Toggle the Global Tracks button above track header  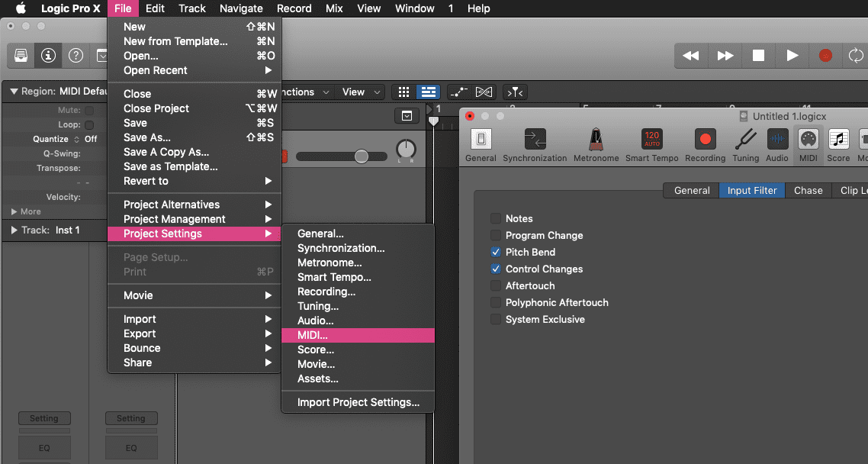(x=407, y=116)
